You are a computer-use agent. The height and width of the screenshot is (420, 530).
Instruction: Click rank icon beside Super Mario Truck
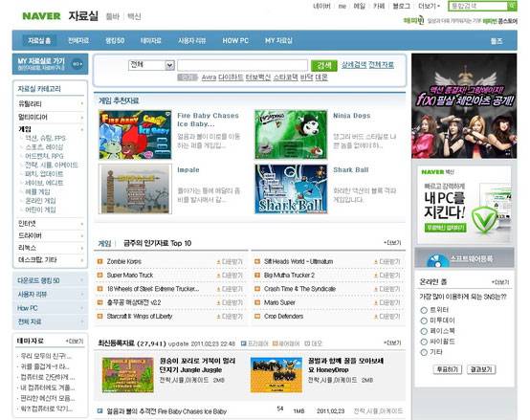(99, 275)
